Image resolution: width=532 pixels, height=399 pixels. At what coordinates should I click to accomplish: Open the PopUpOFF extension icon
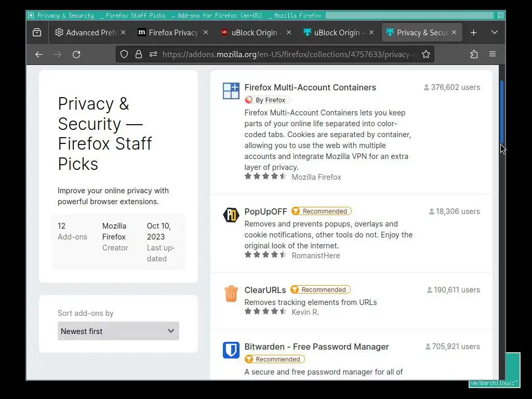click(x=231, y=215)
